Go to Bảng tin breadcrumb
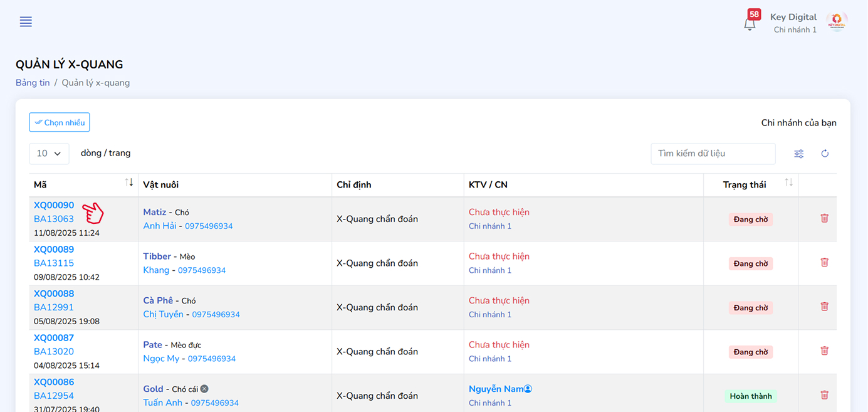Viewport: 868px width, 412px height. click(33, 83)
